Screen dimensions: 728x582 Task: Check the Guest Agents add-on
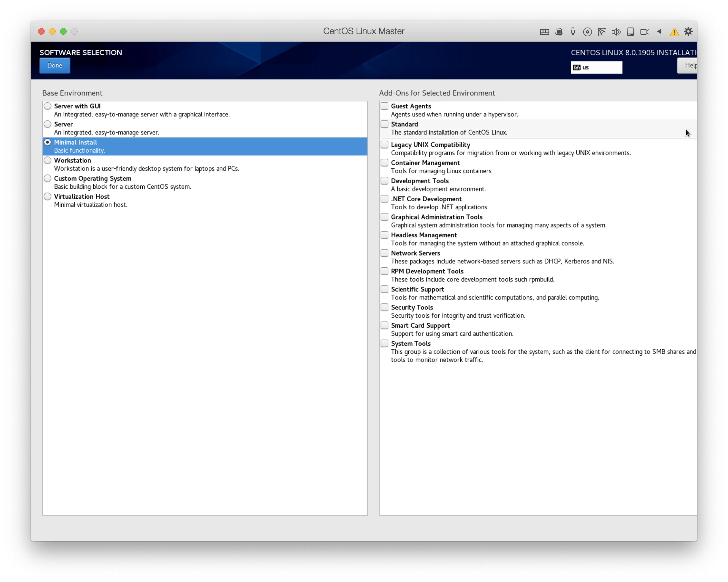[384, 106]
